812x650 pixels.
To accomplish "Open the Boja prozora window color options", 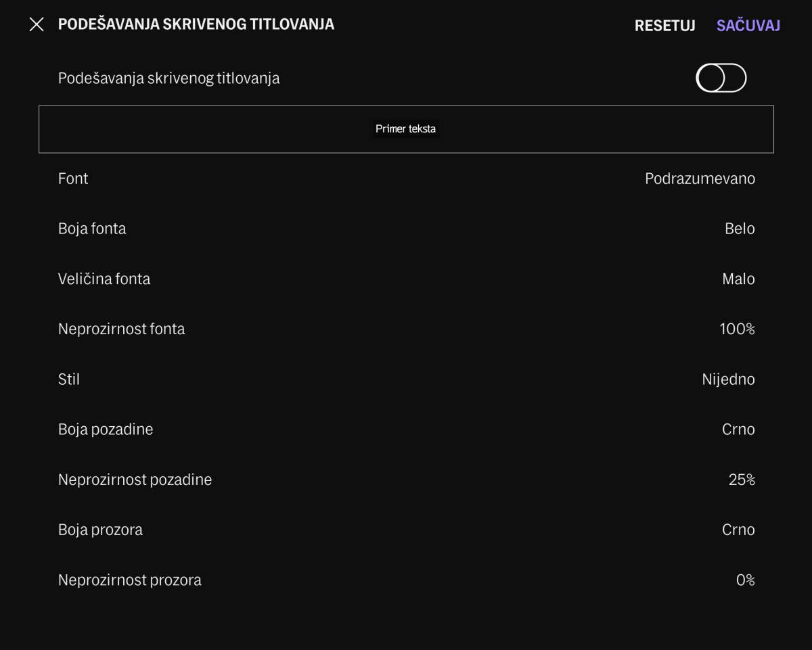I will (406, 530).
